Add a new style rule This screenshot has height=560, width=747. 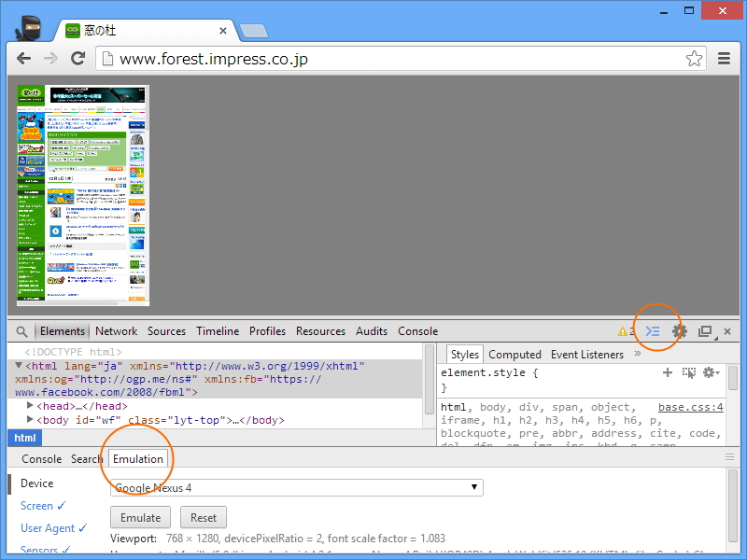[668, 372]
